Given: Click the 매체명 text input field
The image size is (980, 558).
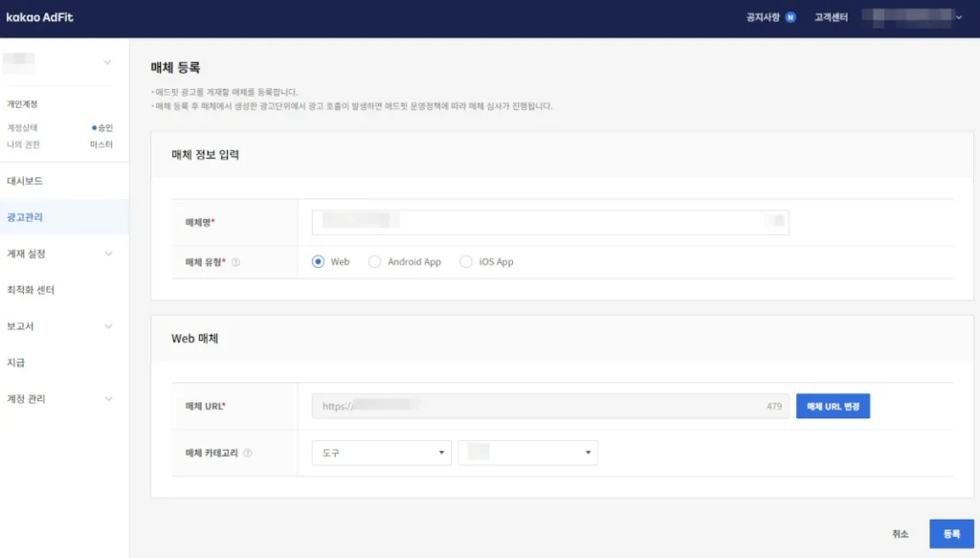Looking at the screenshot, I should click(x=549, y=222).
